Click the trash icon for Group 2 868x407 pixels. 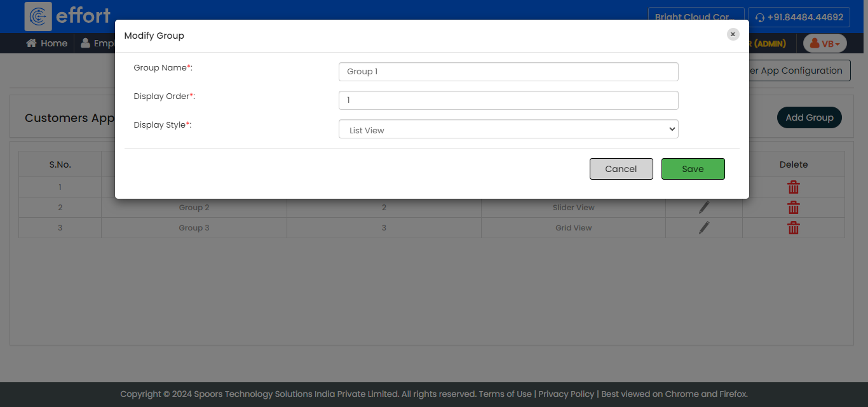(x=793, y=208)
